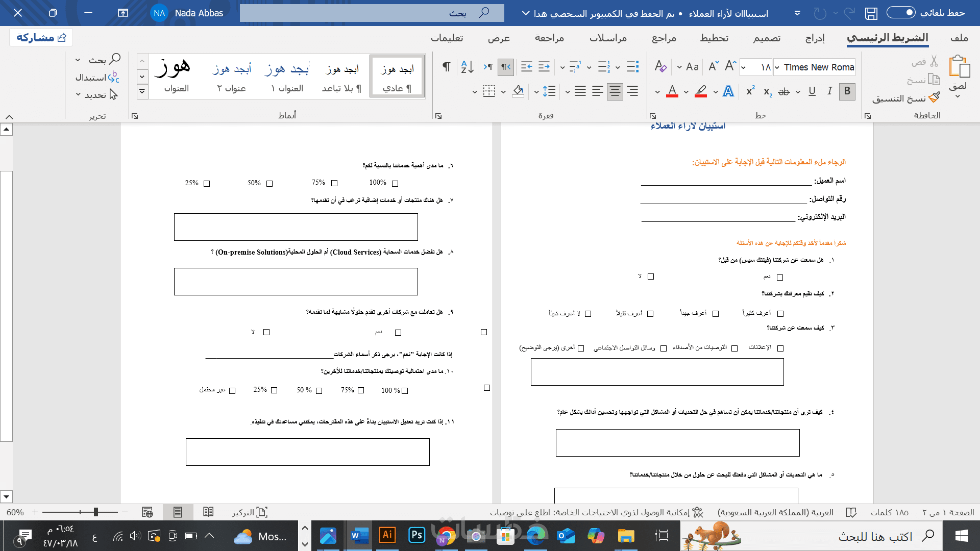
Task: Save document using the floppy disk icon
Action: click(871, 13)
